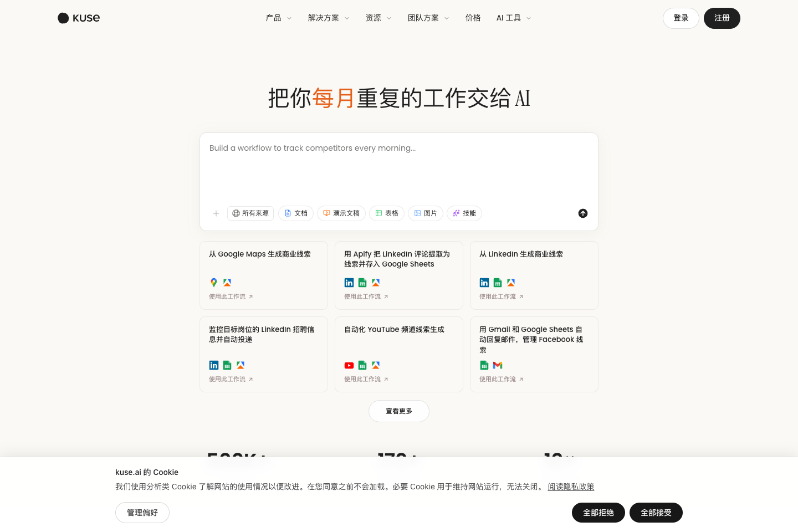Click 全部接受 in the cookie banner

[656, 513]
